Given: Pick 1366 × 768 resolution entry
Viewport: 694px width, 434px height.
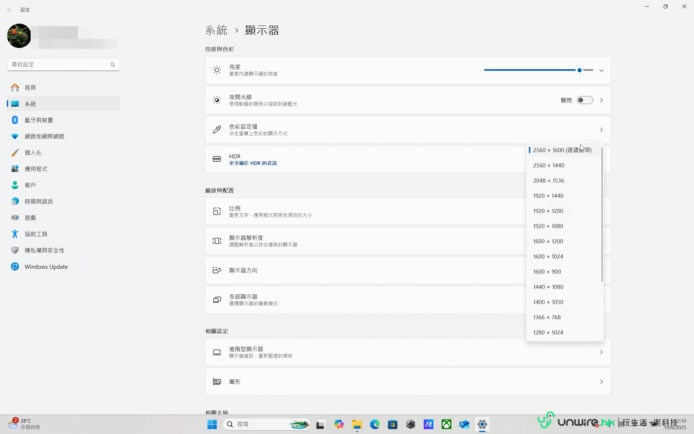Looking at the screenshot, I should coord(547,317).
